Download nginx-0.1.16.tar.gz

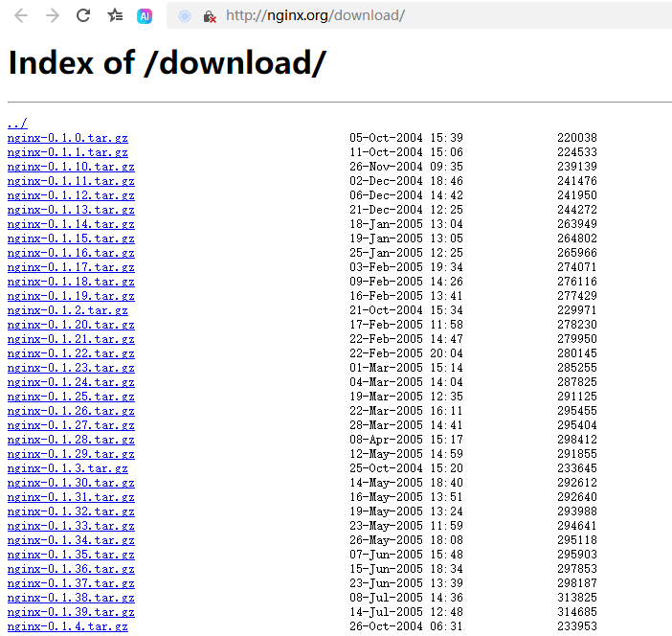click(71, 253)
